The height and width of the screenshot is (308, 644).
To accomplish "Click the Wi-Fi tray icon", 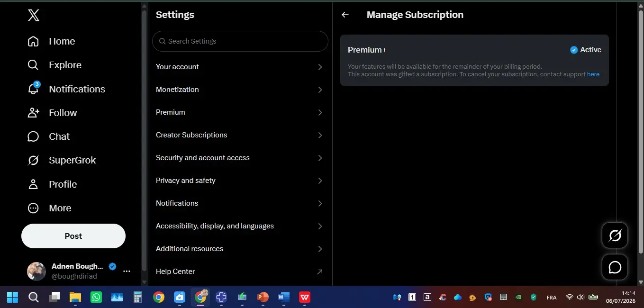I will tap(569, 297).
